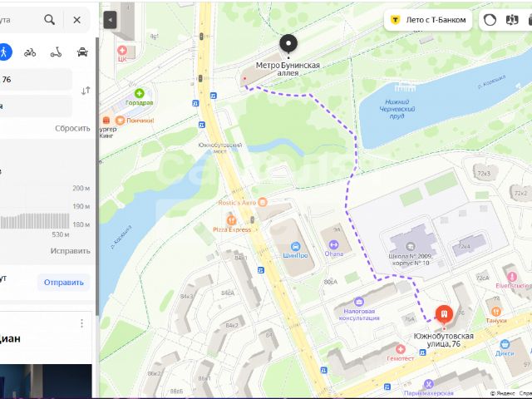Select bicycle route mode
The image size is (532, 399).
point(30,52)
